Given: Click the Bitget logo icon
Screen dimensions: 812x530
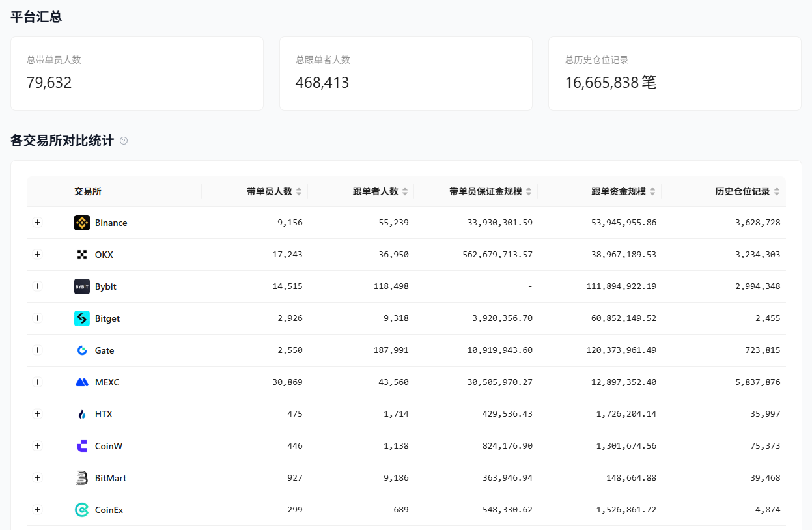Looking at the screenshot, I should (x=82, y=318).
